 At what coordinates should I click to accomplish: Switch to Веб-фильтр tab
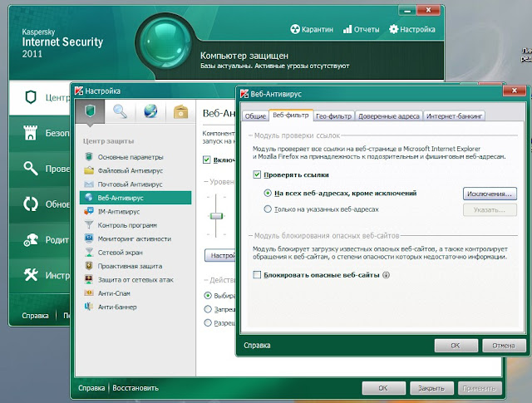(x=291, y=115)
